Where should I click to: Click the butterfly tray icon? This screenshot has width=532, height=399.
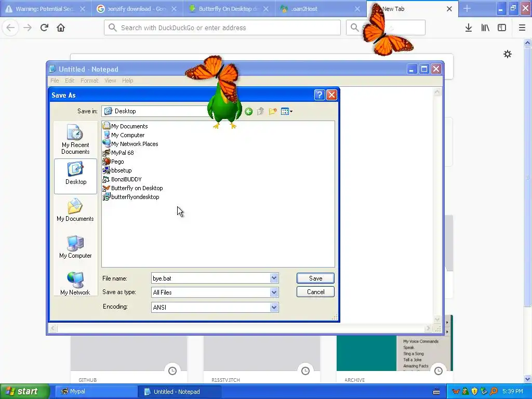(x=456, y=392)
